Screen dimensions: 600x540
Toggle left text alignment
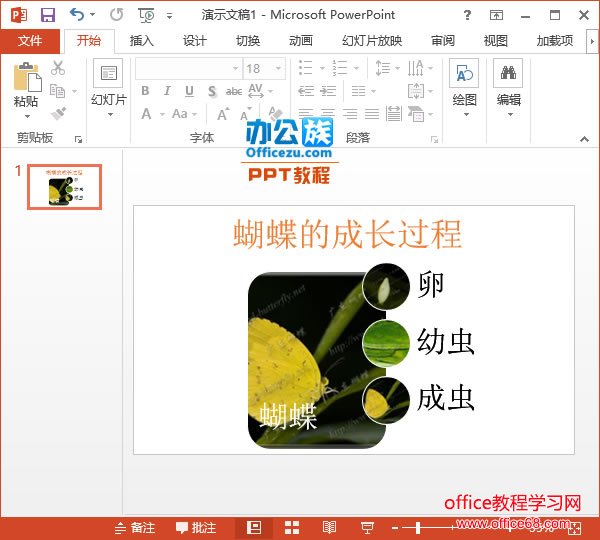[305, 114]
